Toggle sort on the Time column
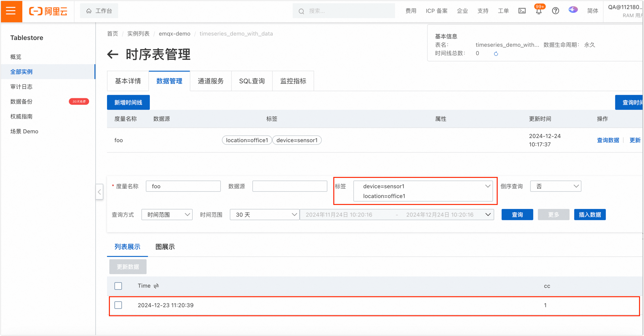The height and width of the screenshot is (336, 644). [156, 286]
